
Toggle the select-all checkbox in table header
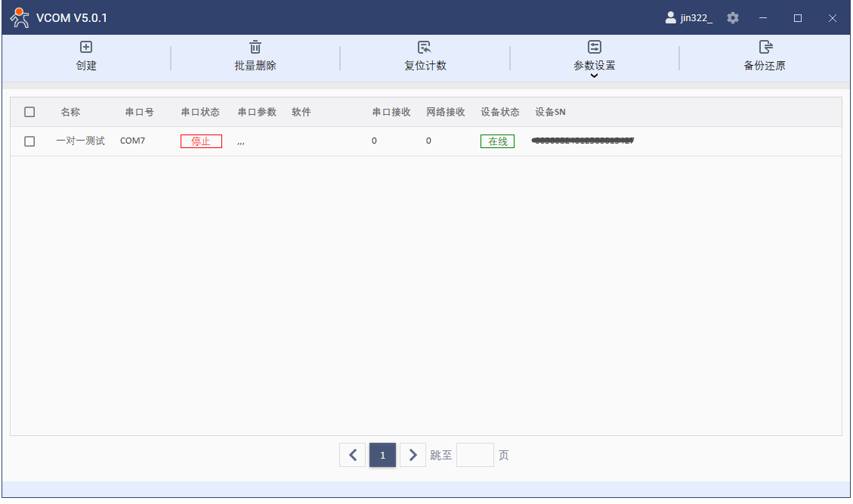pyautogui.click(x=29, y=112)
